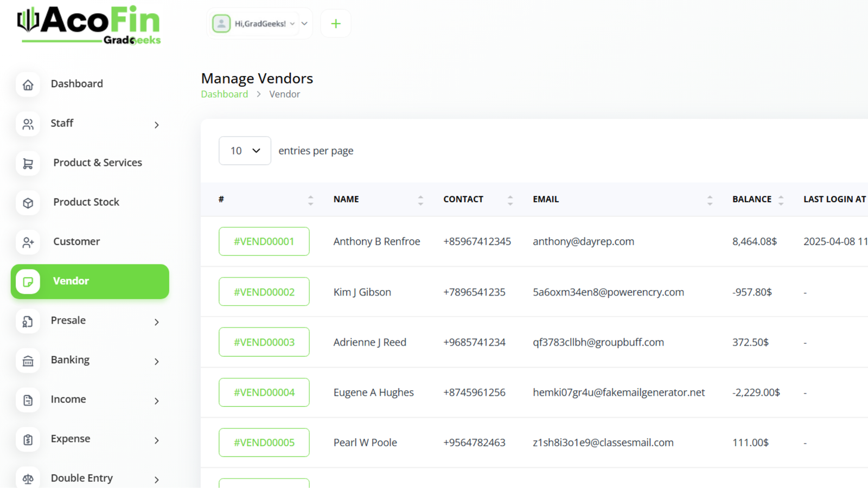This screenshot has height=488, width=868.
Task: Open the entries per page dropdown
Action: tap(245, 151)
